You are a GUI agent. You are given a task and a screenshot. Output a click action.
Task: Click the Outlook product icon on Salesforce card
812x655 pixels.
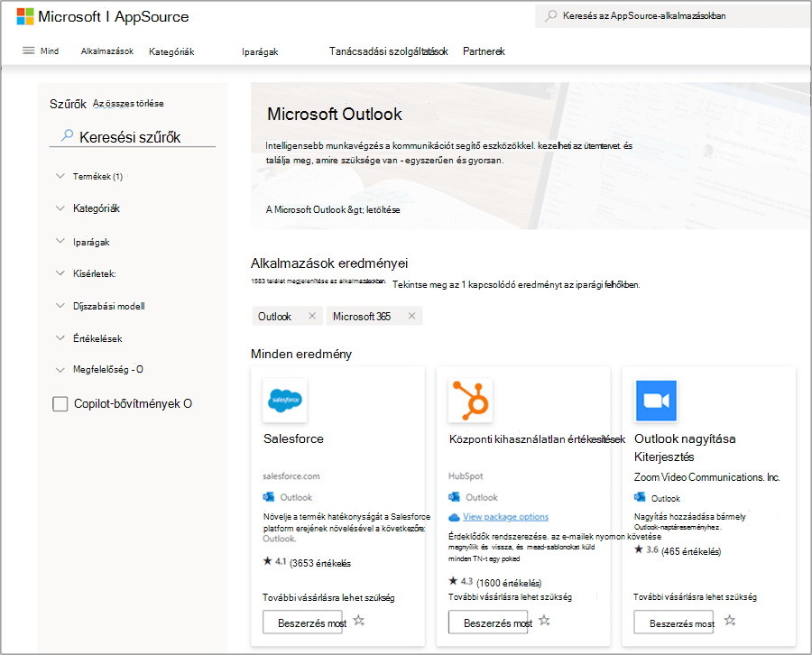[268, 497]
